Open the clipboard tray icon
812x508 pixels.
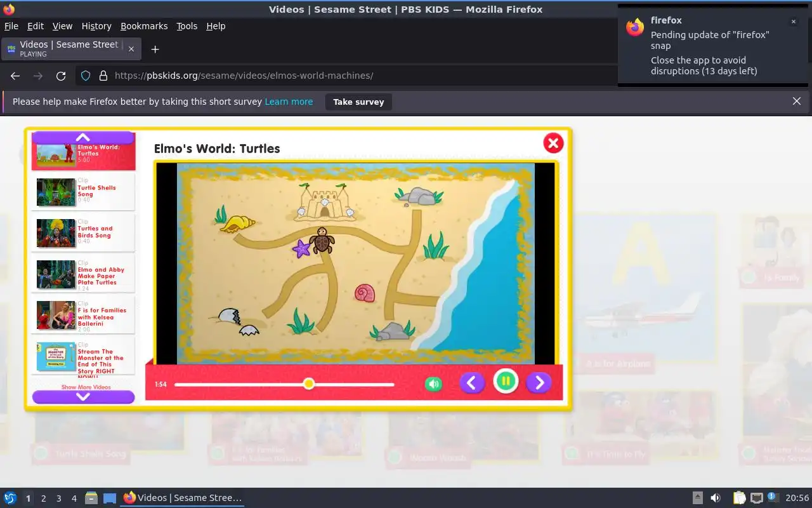(740, 498)
